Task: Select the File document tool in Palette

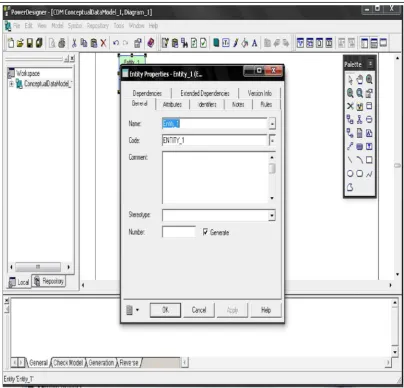Action: (x=359, y=133)
